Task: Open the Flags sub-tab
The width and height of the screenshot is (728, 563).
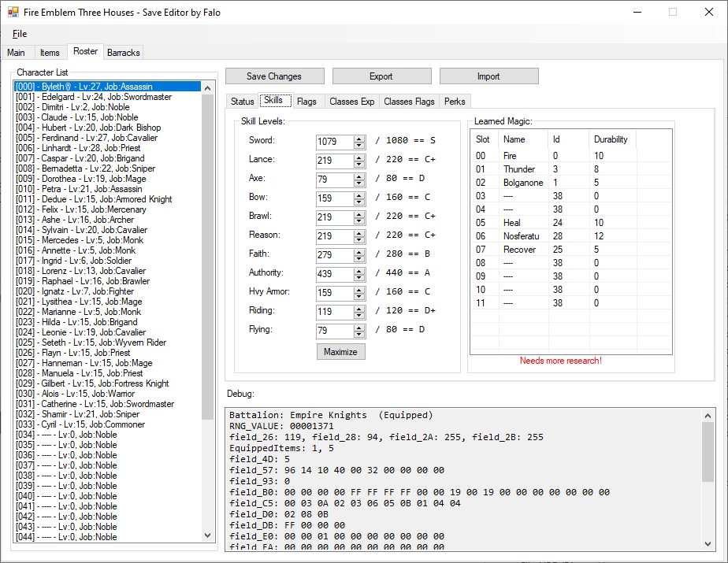Action: pos(306,101)
